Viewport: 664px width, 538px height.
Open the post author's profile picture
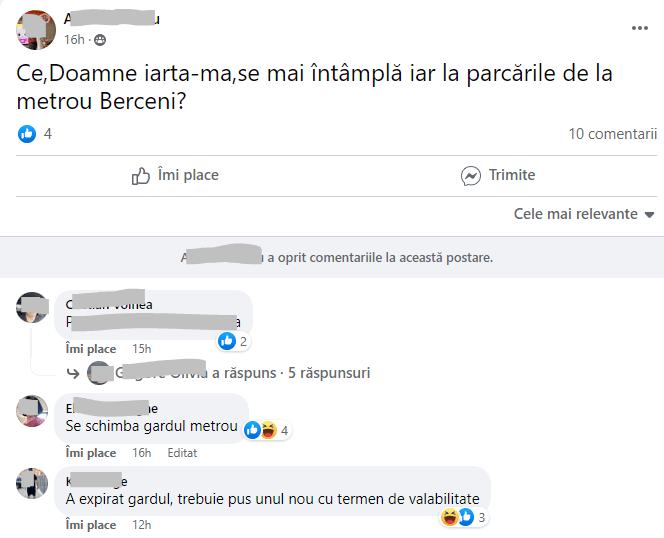[x=35, y=29]
